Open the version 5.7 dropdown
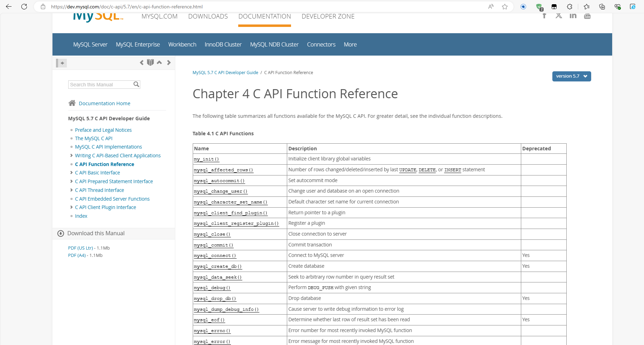Viewport: 644px width, 345px height. pos(572,76)
